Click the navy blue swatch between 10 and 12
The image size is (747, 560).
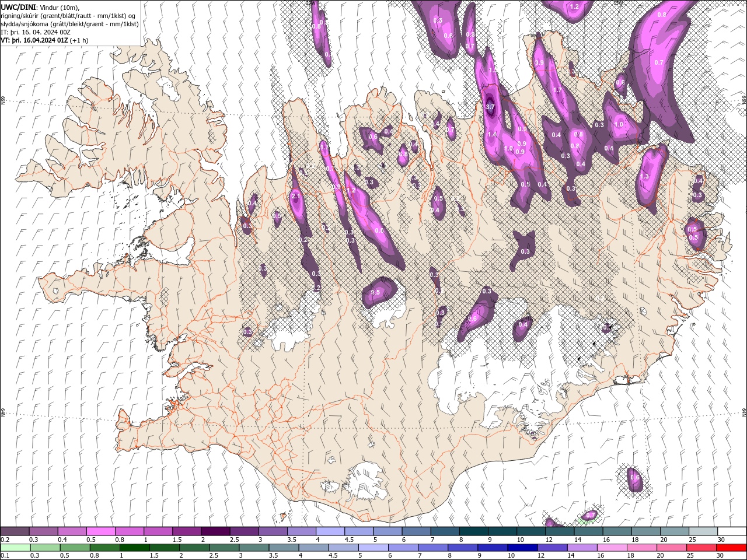click(x=522, y=548)
